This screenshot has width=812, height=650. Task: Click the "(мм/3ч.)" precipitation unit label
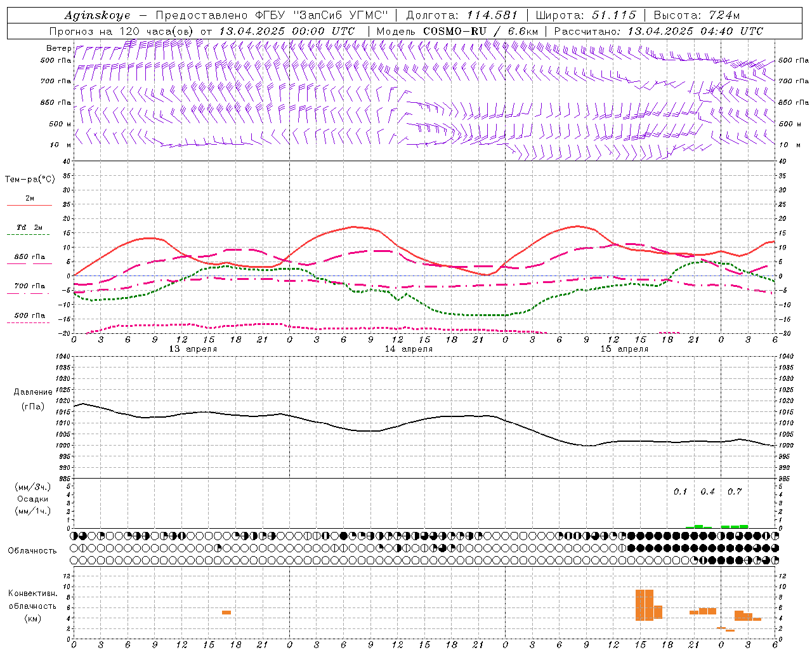point(33,487)
